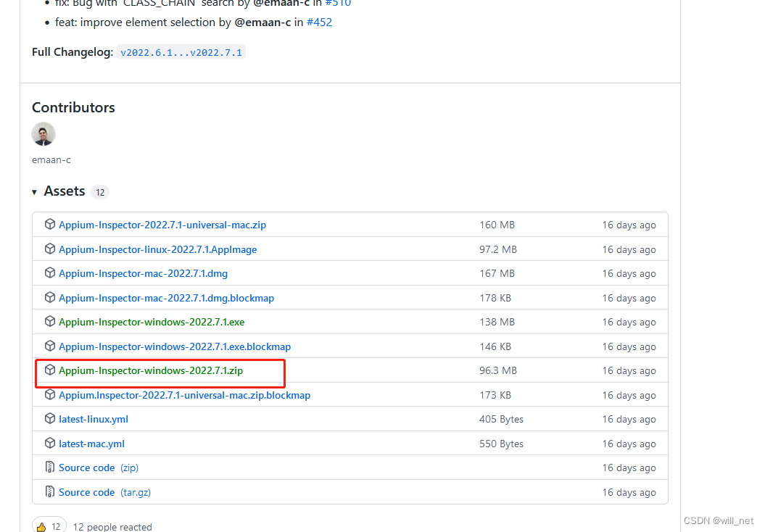Viewport: 765px width, 532px height.
Task: Click package icon beside Appium-Inspector-linux-2022.7.1.AppImage
Action: pos(50,249)
